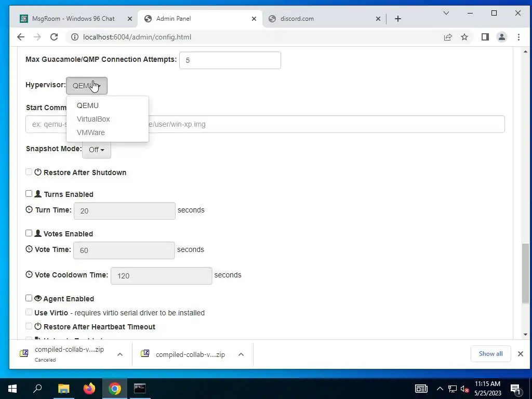
Task: Close the Admin Panel tab
Action: [254, 19]
